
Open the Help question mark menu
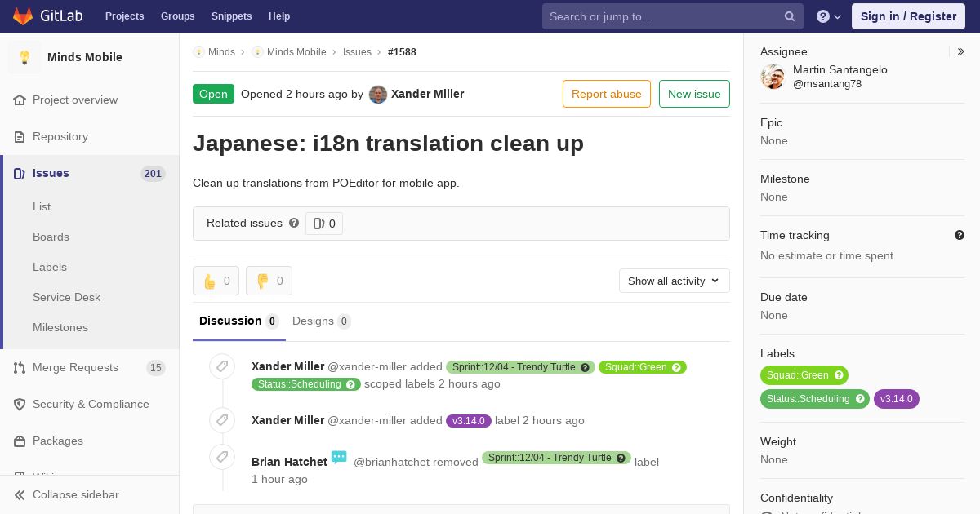click(x=829, y=16)
